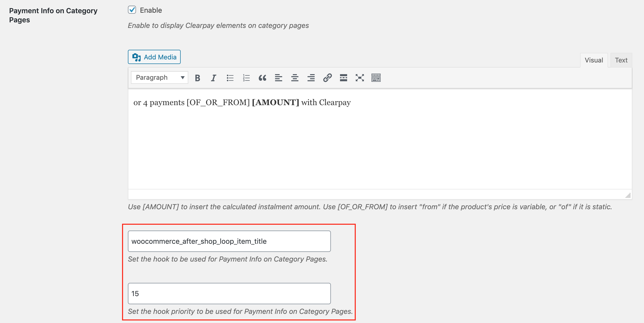Screen dimensions: 644x323
Task: Apply blockquote formatting
Action: (x=263, y=78)
